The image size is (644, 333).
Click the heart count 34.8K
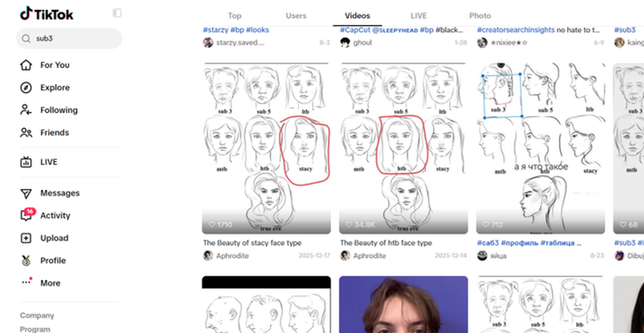pyautogui.click(x=360, y=225)
